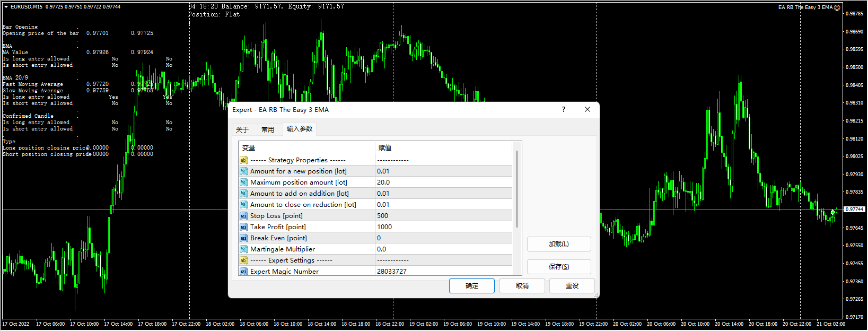
Task: Edit the Stop Loss value 500
Action: [444, 216]
